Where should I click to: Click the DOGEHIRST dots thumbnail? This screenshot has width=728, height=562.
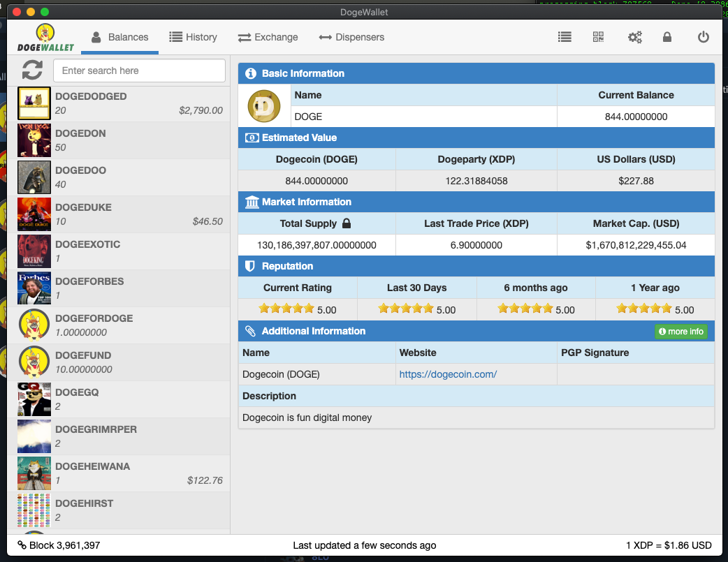34,510
